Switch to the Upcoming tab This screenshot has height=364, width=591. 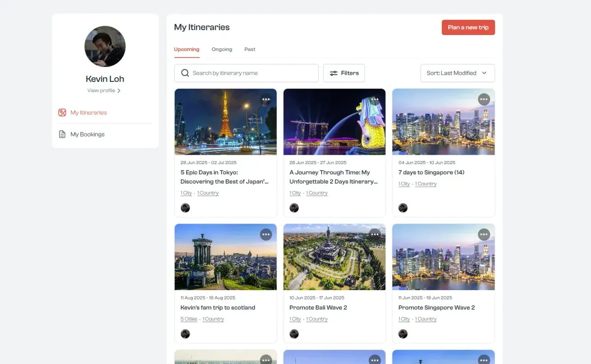(x=187, y=49)
